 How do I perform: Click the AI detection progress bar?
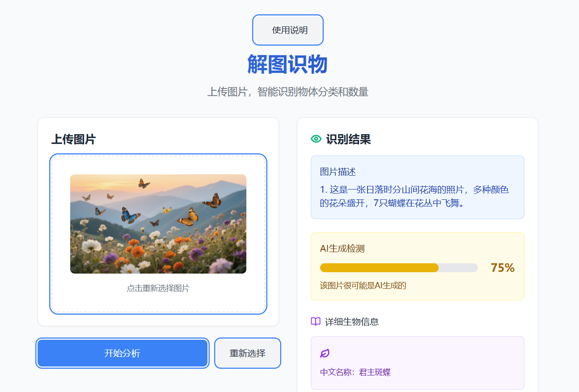pos(399,268)
